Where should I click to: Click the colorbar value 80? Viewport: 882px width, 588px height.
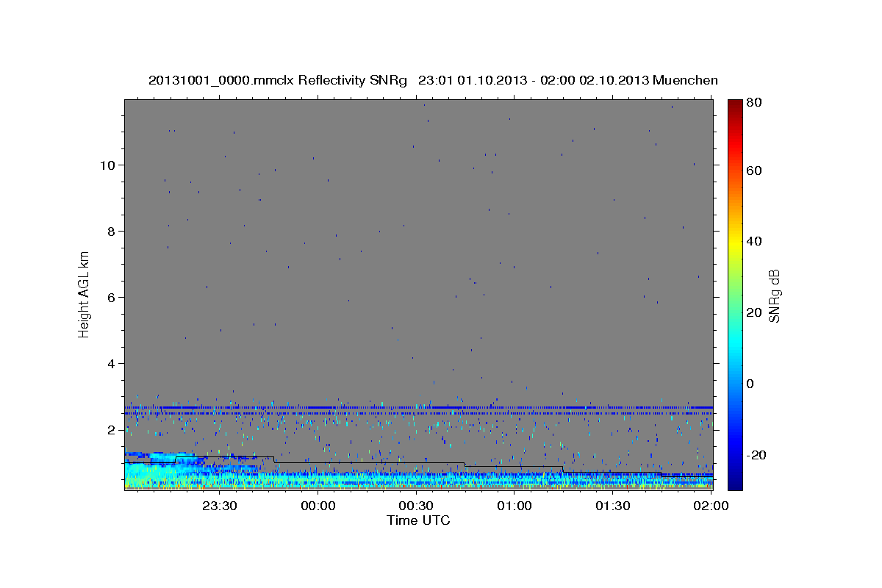click(x=756, y=103)
